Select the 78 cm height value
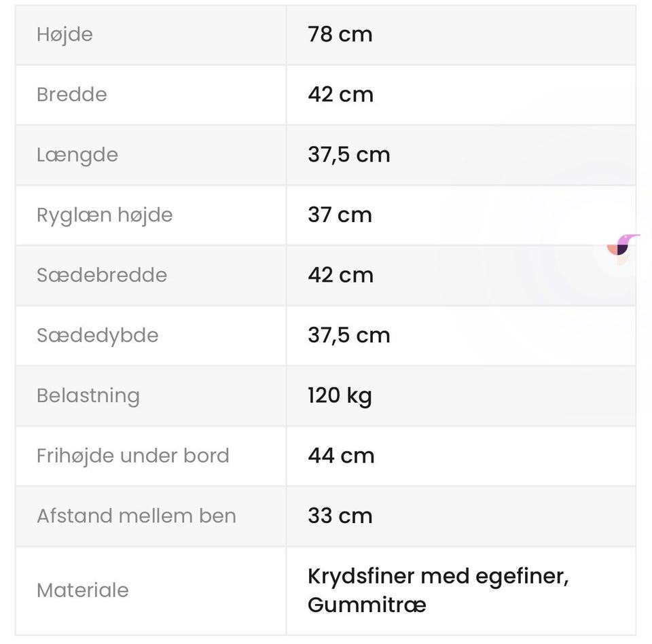The height and width of the screenshot is (644, 652). pos(340,34)
